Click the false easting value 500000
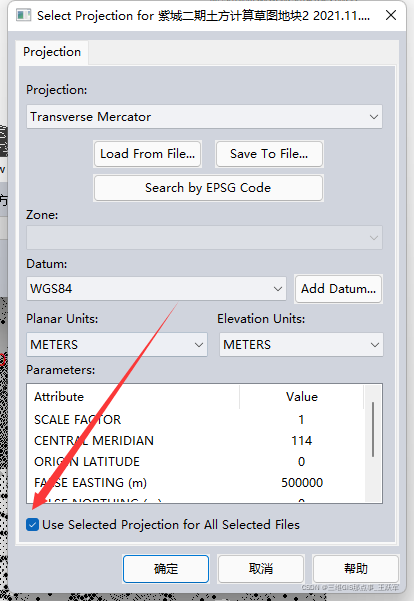The height and width of the screenshot is (601, 414). (x=302, y=483)
